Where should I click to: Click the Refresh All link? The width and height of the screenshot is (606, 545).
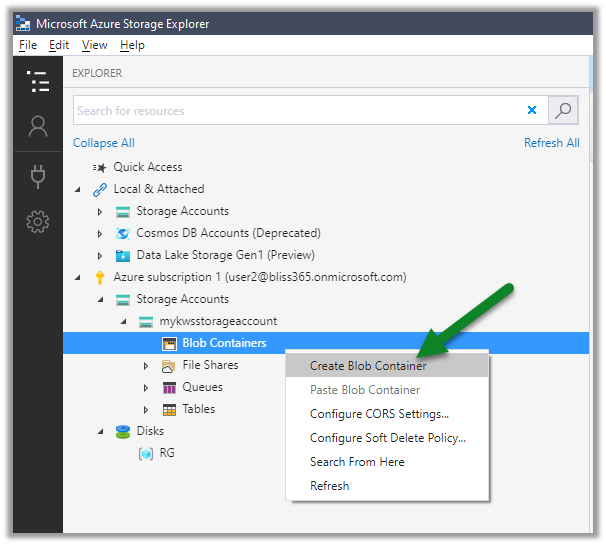coord(551,143)
